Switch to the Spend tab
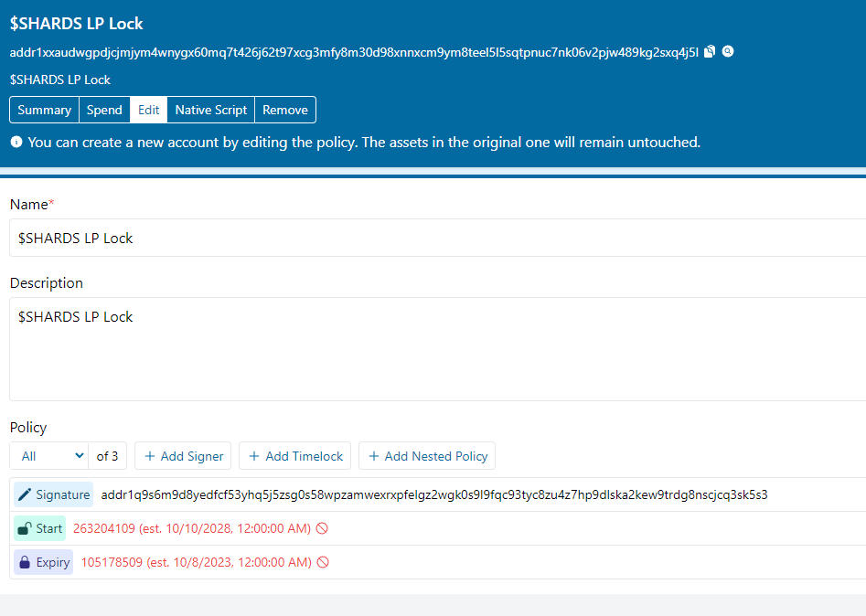Screen dimensions: 866x616 pyautogui.click(x=104, y=110)
